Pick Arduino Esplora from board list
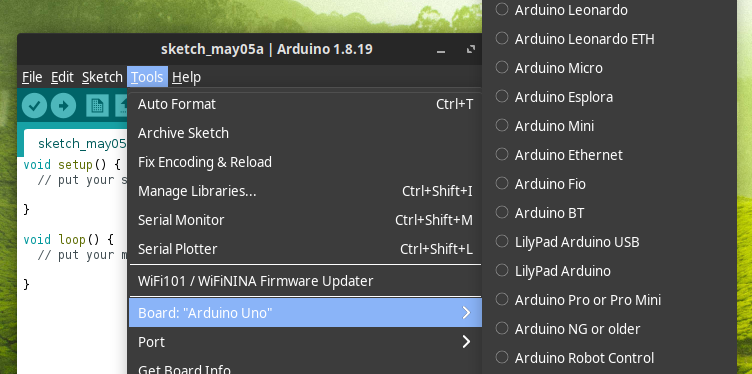752x374 pixels. point(610,97)
